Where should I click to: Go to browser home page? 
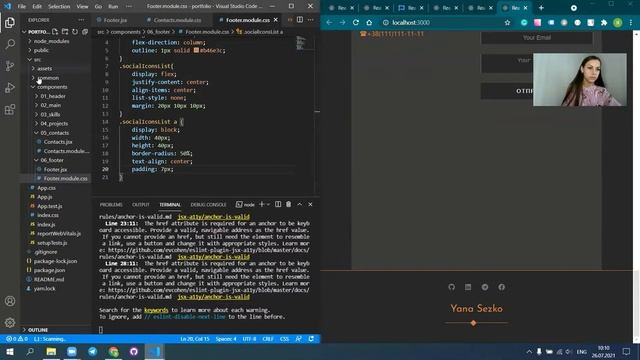click(x=369, y=22)
